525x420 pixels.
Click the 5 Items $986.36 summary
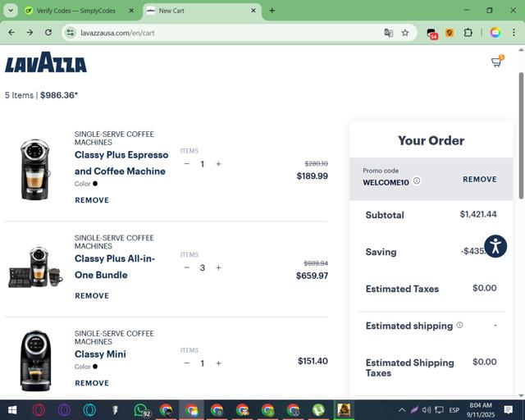coord(41,95)
